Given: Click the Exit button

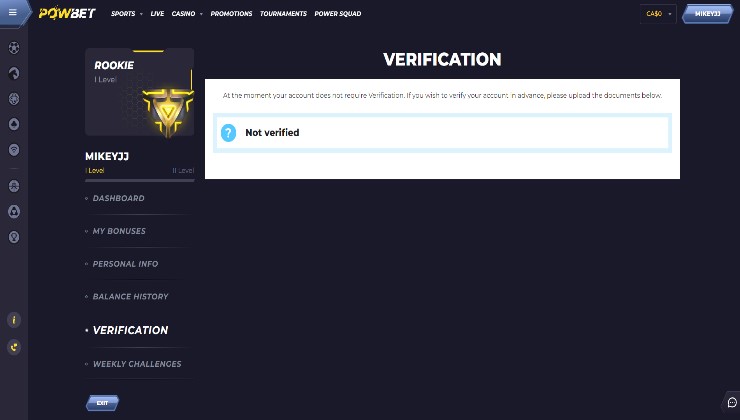Looking at the screenshot, I should pyautogui.click(x=102, y=403).
